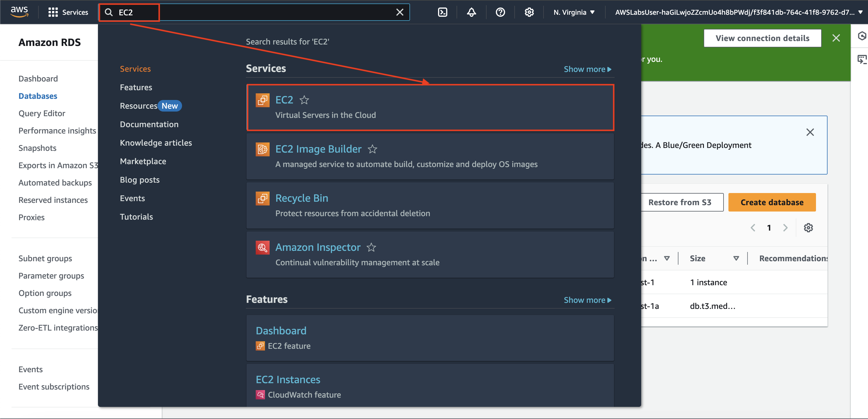Click Create database button
868x419 pixels.
point(772,202)
